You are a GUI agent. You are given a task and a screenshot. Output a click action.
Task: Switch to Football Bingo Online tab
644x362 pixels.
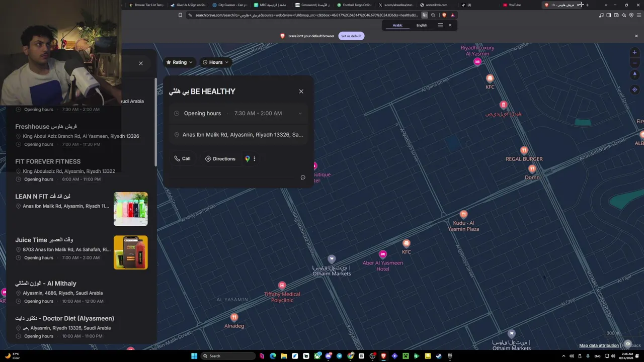pyautogui.click(x=354, y=5)
